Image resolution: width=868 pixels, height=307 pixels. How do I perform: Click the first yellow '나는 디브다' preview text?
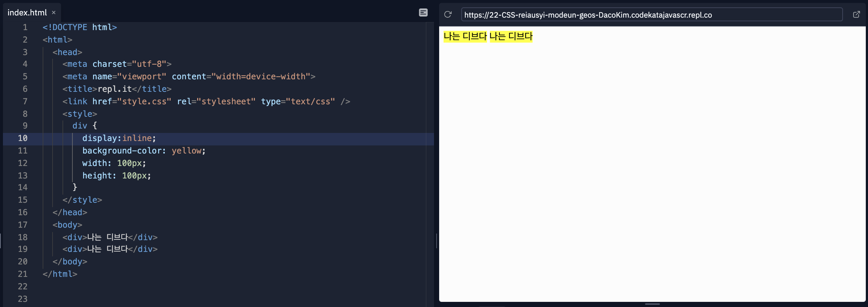pos(465,36)
